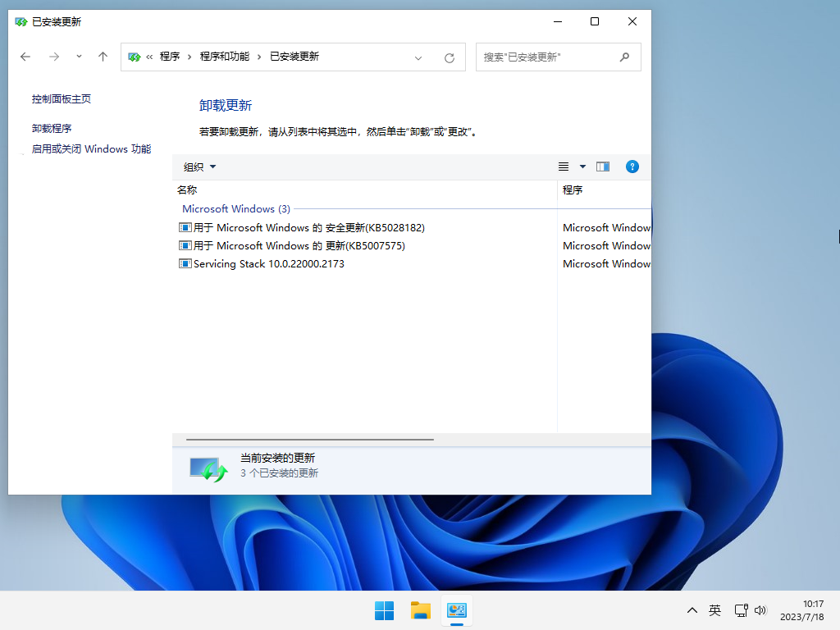Click the change view icon on the toolbar
Screen dimensions: 840x630
tap(563, 166)
